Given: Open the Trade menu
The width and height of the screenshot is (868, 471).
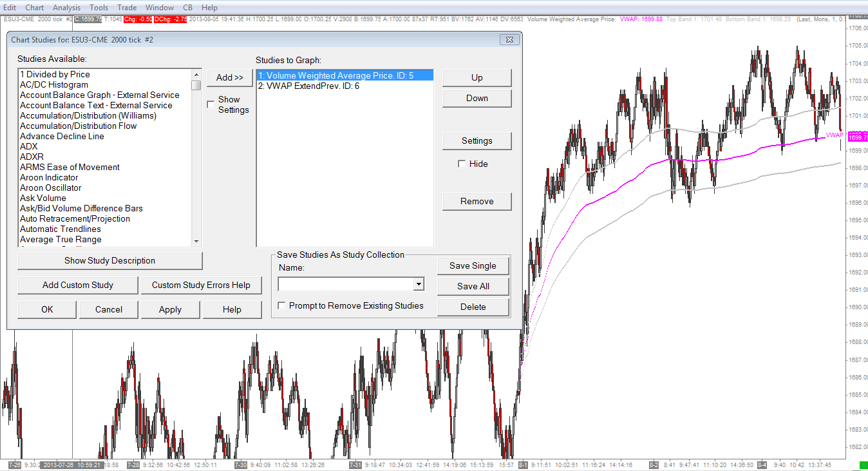Looking at the screenshot, I should pyautogui.click(x=127, y=8).
